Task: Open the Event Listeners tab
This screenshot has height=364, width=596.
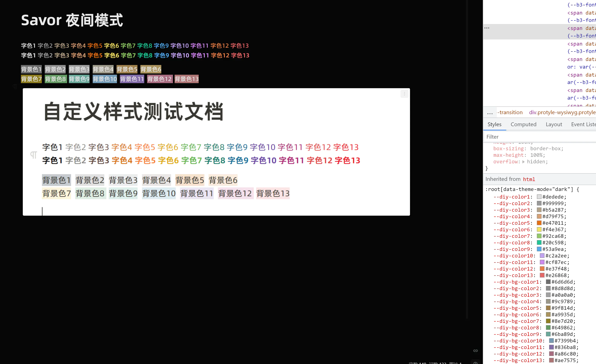Action: click(x=583, y=124)
